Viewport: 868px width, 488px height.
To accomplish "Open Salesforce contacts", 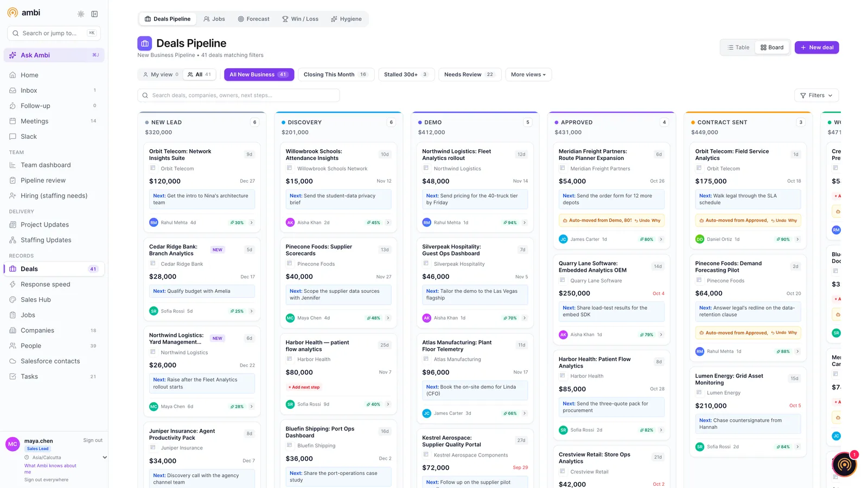I will [54, 361].
